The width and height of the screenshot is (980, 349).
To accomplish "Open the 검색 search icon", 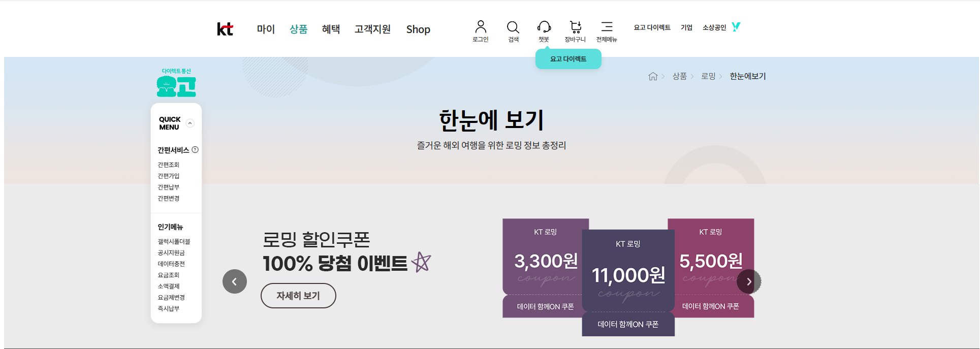I will click(513, 31).
